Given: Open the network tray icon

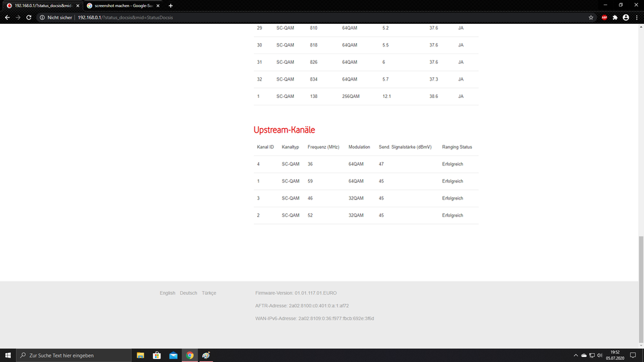Looking at the screenshot, I should 592,356.
